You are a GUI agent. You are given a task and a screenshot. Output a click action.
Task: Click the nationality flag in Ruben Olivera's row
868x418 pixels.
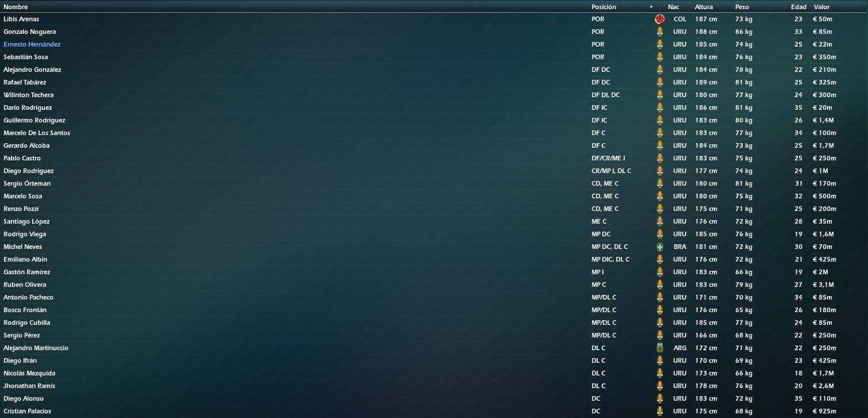659,285
